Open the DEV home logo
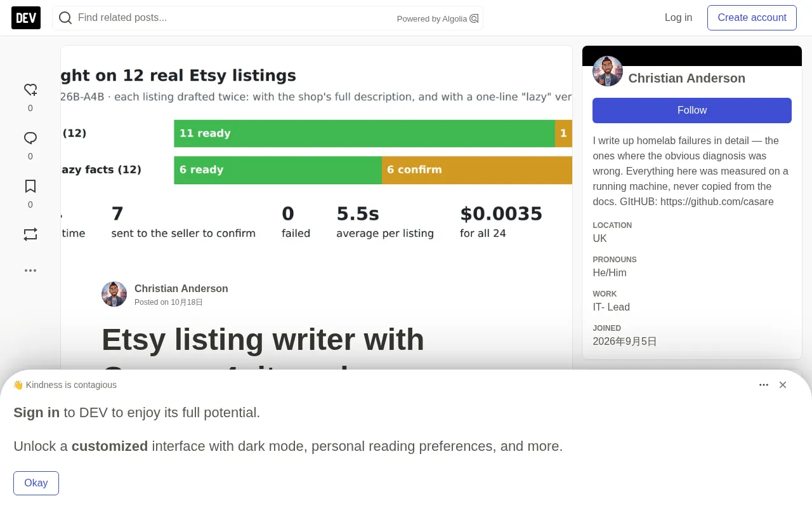The width and height of the screenshot is (812, 508). (x=26, y=18)
